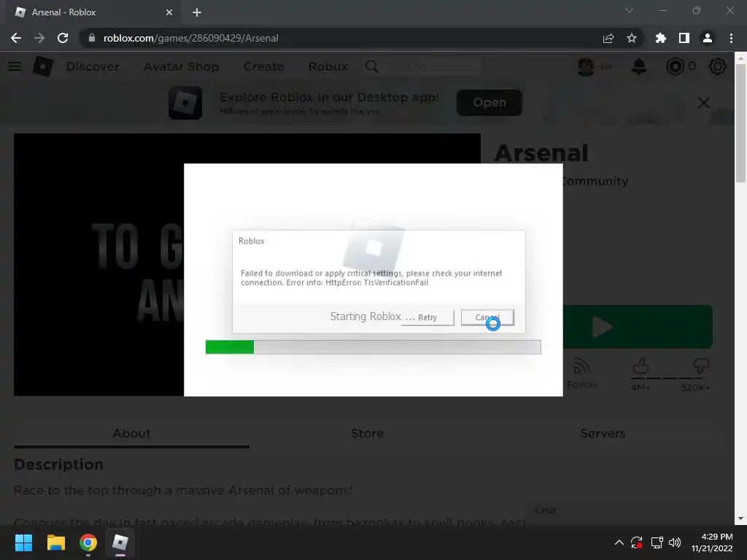The image size is (747, 560).
Task: Open the Discover menu item
Action: coord(93,66)
